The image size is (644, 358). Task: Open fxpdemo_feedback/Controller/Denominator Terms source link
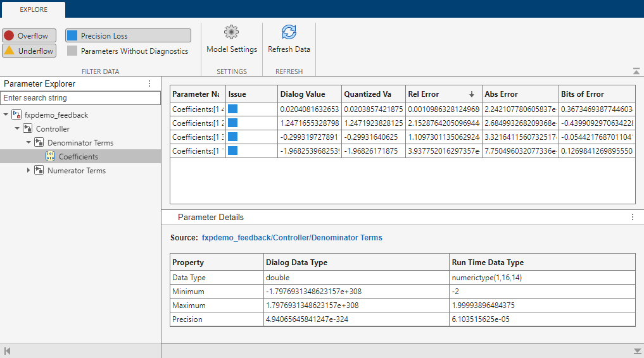coord(292,238)
